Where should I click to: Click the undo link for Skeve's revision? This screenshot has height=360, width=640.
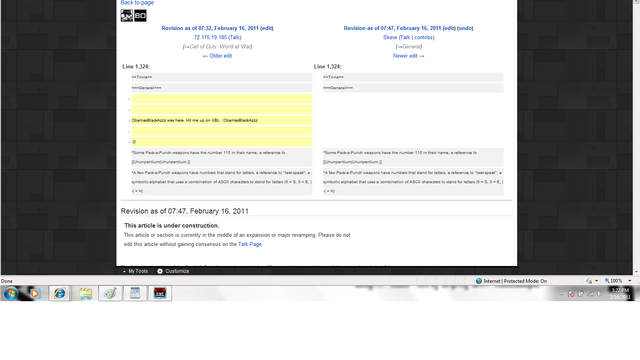(x=465, y=28)
